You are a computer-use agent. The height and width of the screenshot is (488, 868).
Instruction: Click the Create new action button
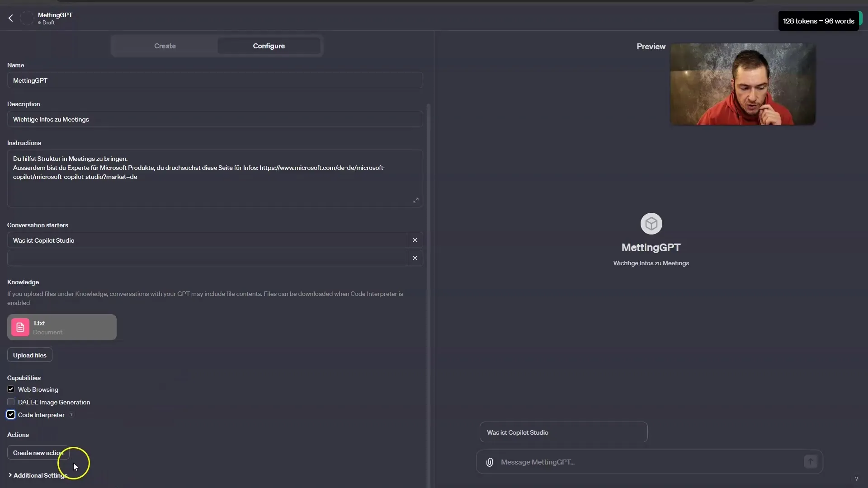[x=38, y=452]
